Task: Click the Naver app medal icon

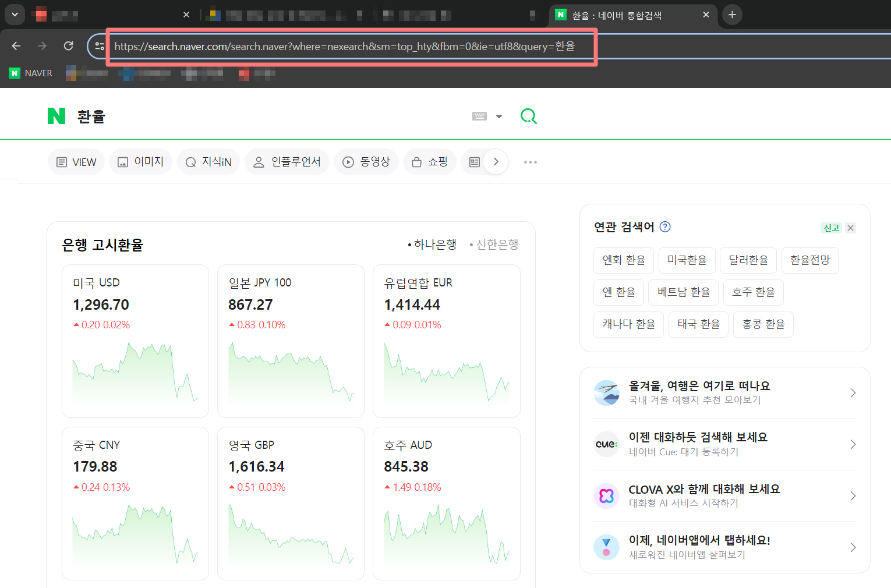Action: [606, 547]
